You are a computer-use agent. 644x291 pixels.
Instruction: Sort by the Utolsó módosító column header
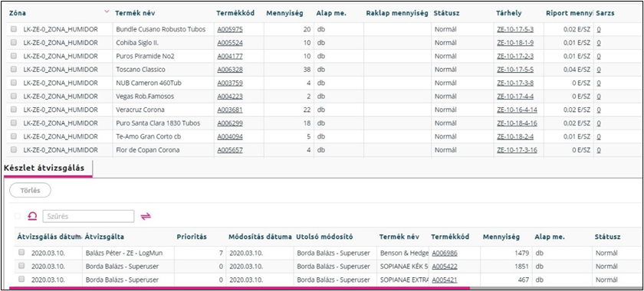click(324, 237)
